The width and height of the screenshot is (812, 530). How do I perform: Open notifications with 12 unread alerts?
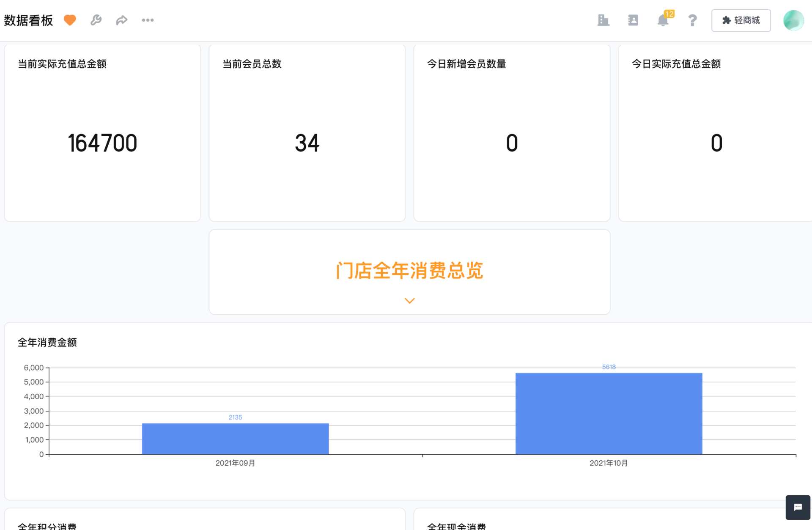(663, 20)
